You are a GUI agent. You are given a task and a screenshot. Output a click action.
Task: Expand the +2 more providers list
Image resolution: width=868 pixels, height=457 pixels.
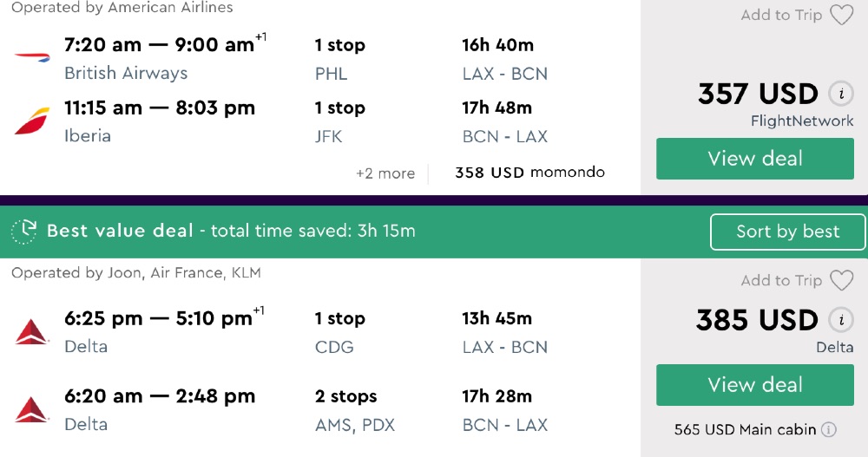385,173
